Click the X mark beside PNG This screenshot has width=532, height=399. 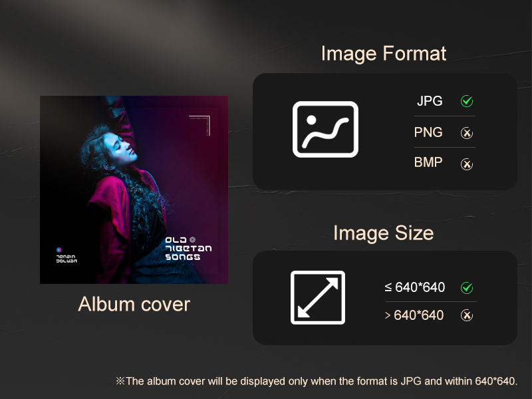[x=467, y=132]
